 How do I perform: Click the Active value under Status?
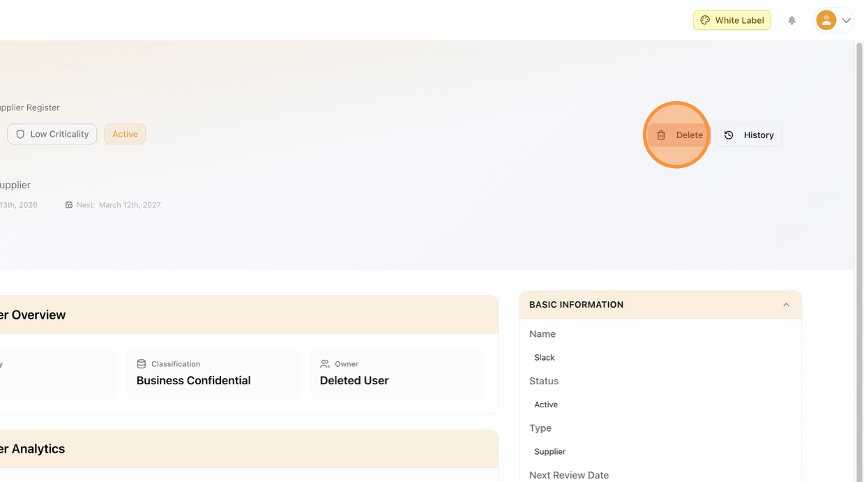[546, 404]
